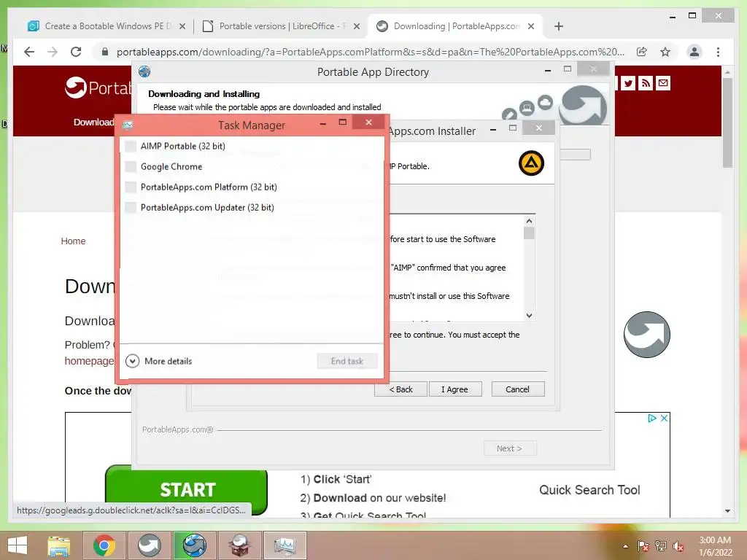747x560 pixels.
Task: Close the Downloading PortableApps.com tab
Action: tap(531, 26)
